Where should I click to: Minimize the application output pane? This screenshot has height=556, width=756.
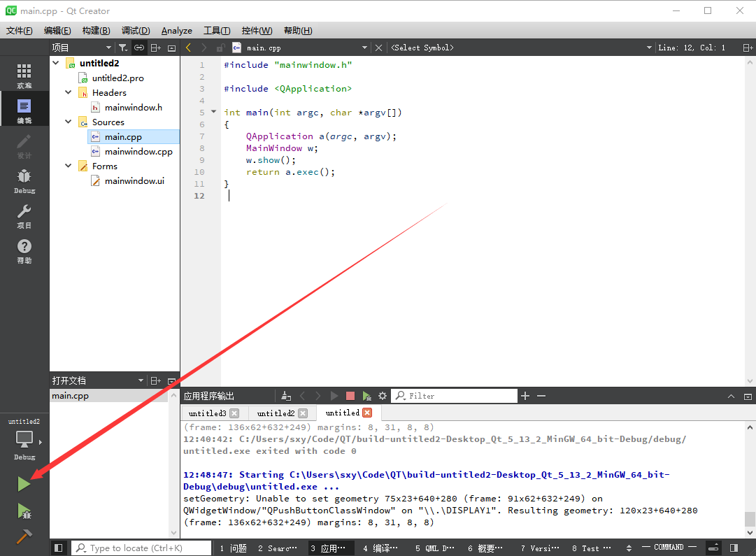tap(731, 397)
